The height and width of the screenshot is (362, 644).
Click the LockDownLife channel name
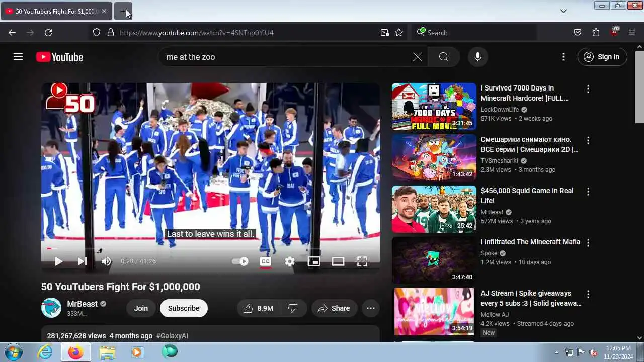pyautogui.click(x=500, y=110)
